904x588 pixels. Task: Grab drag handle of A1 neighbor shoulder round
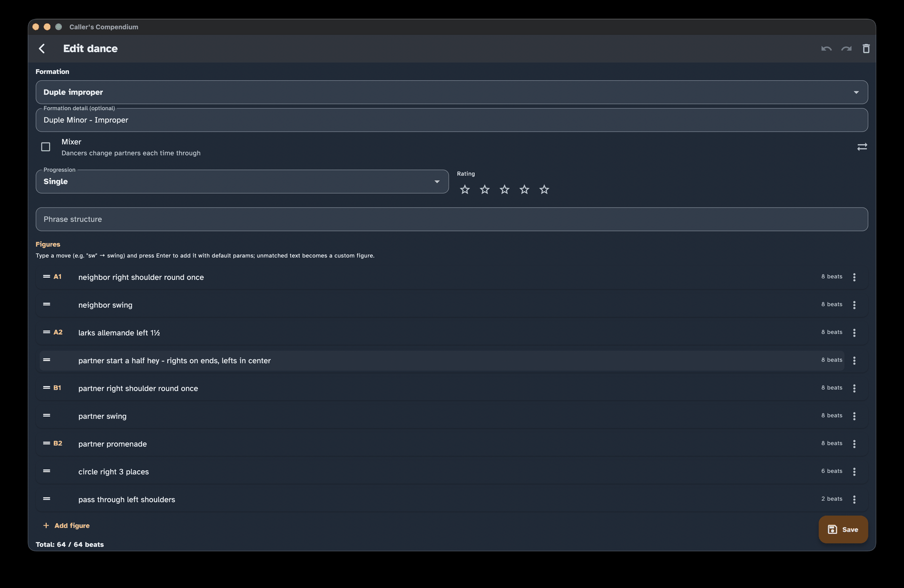[x=47, y=277]
